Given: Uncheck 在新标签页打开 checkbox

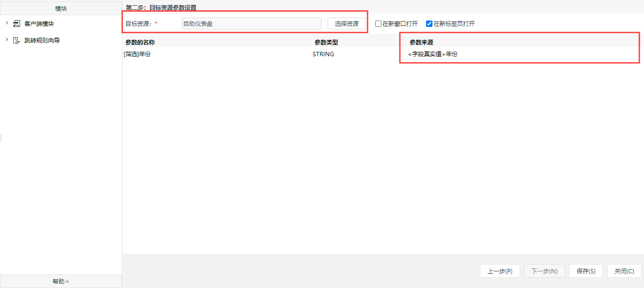Looking at the screenshot, I should tap(429, 23).
